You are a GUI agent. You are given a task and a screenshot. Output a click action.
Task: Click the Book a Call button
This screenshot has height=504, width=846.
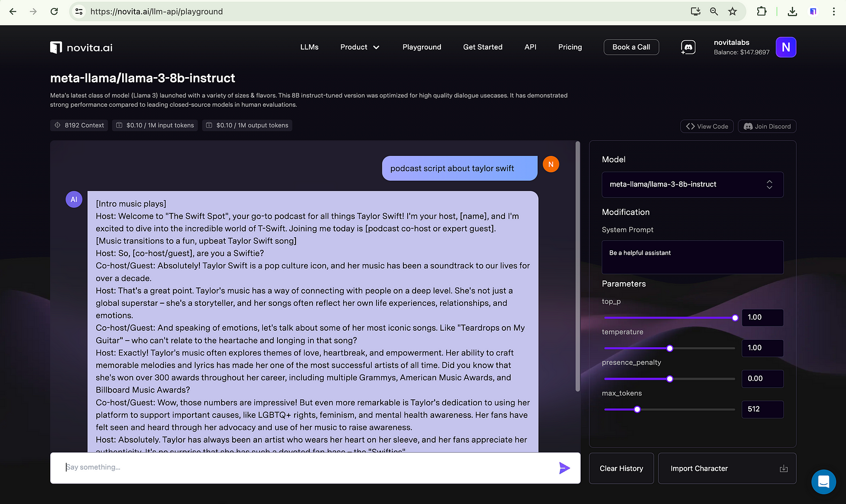(631, 47)
